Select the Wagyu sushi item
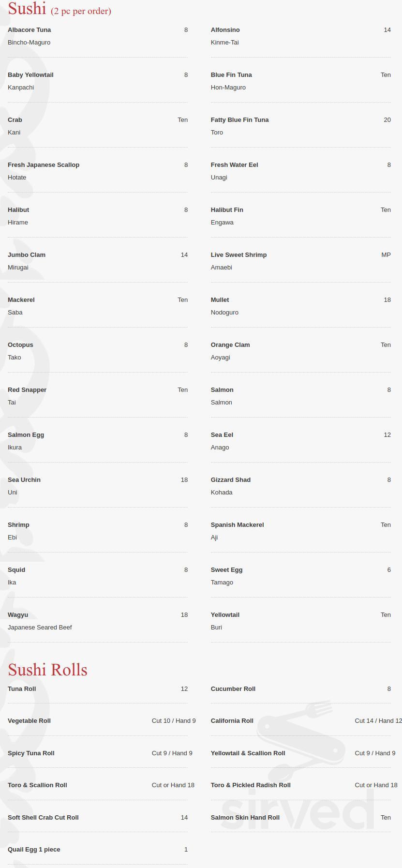The image size is (402, 868). point(18,615)
